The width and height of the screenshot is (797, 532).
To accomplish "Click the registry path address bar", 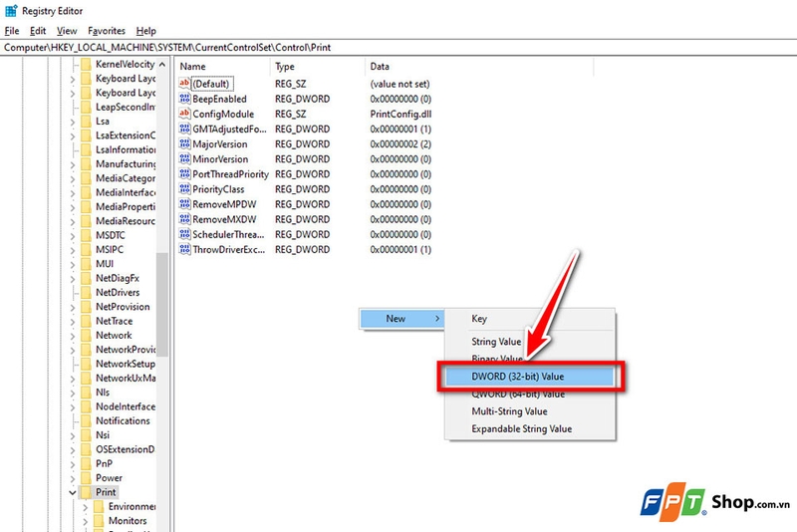I will [x=398, y=47].
